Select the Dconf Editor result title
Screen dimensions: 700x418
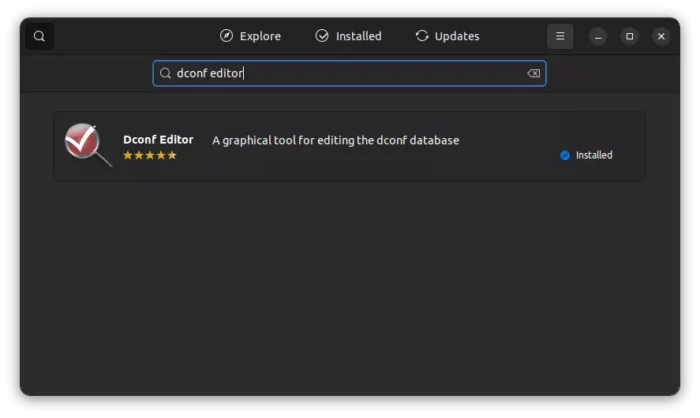[x=158, y=139]
